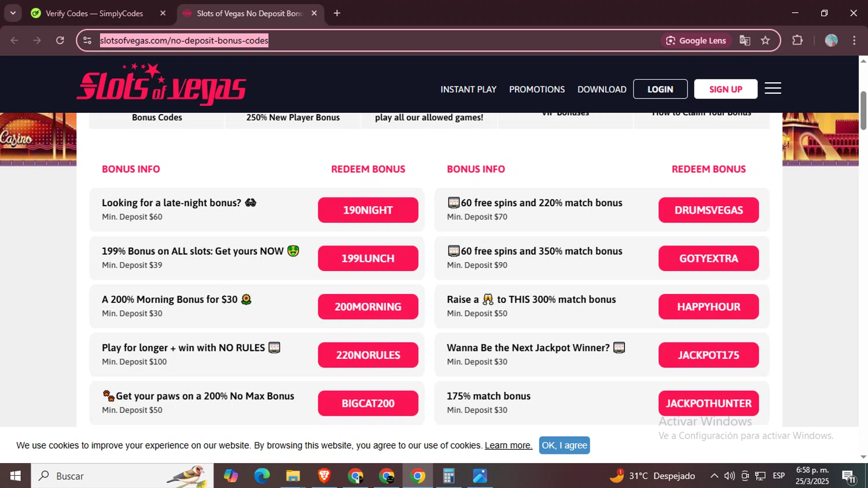Viewport: 868px width, 488px height.
Task: Click the LOGIN button
Action: (x=660, y=89)
